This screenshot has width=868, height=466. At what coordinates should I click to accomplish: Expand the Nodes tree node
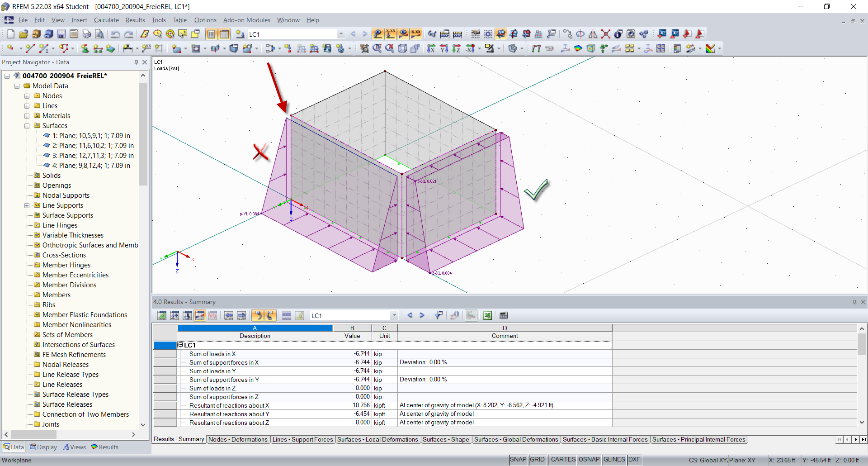point(27,96)
